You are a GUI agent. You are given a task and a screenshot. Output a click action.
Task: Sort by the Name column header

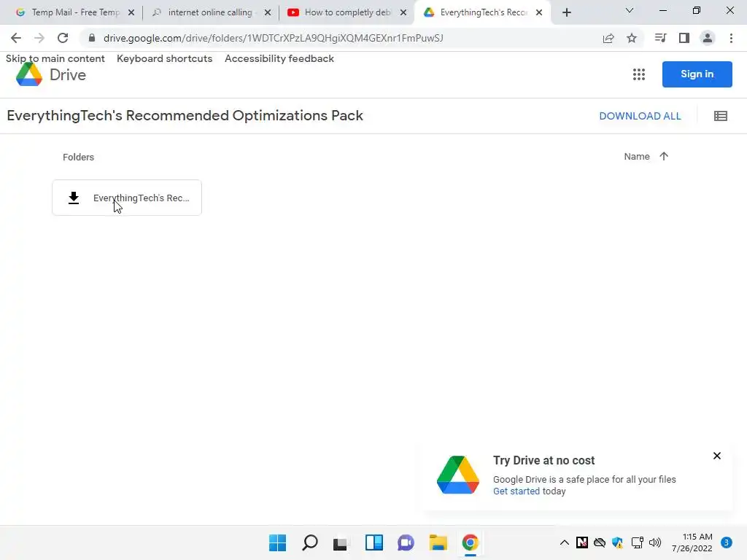coord(636,156)
